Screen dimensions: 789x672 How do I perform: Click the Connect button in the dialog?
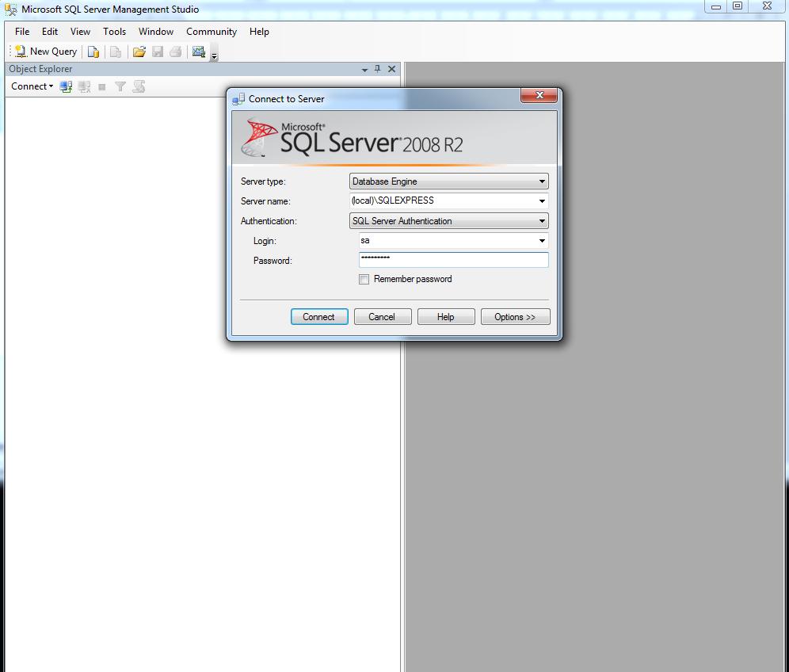tap(319, 317)
